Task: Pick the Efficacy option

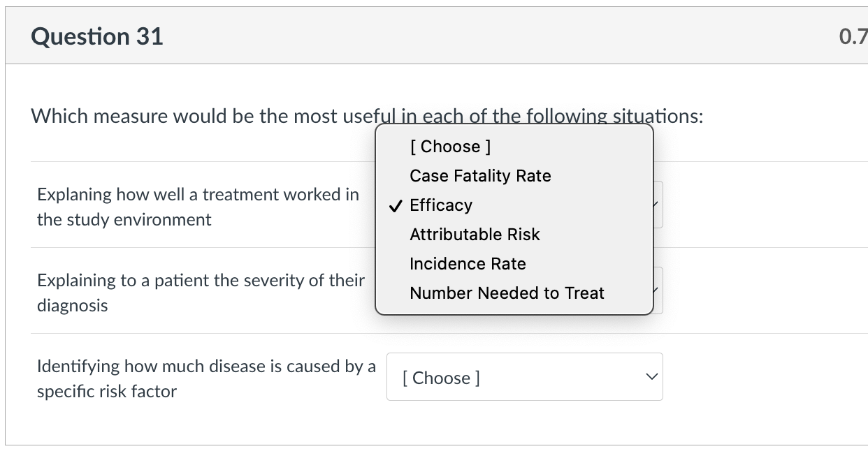Action: (x=441, y=205)
